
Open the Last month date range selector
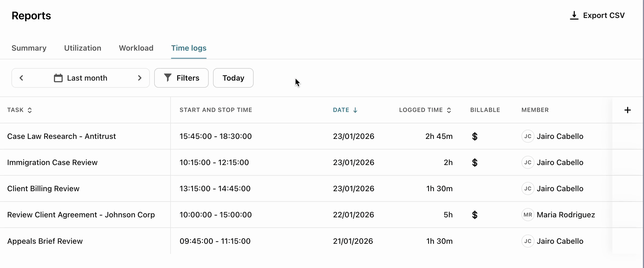(87, 78)
